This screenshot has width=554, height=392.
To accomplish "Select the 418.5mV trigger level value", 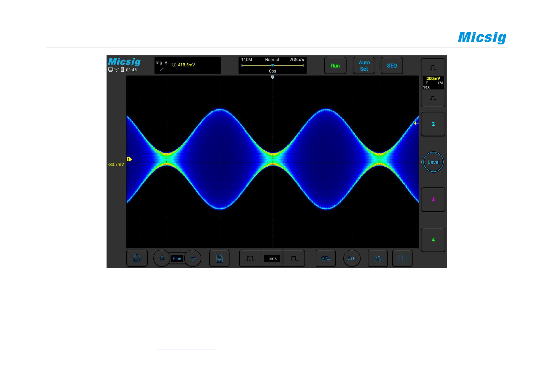I will (186, 65).
